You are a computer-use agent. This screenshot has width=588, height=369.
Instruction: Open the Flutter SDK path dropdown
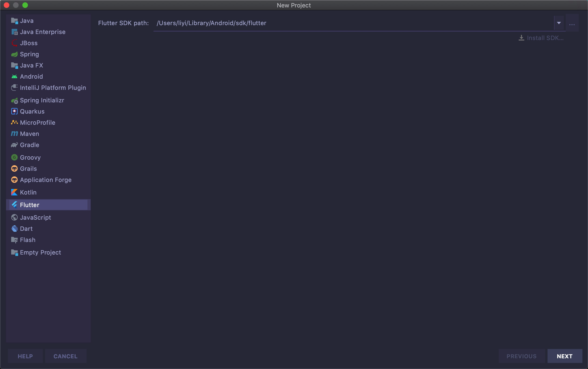[x=559, y=23]
